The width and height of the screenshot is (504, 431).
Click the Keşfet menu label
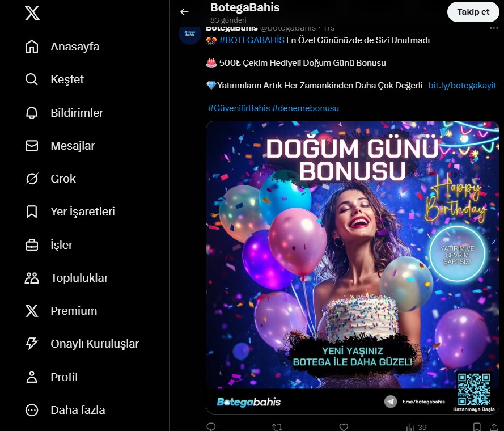67,79
